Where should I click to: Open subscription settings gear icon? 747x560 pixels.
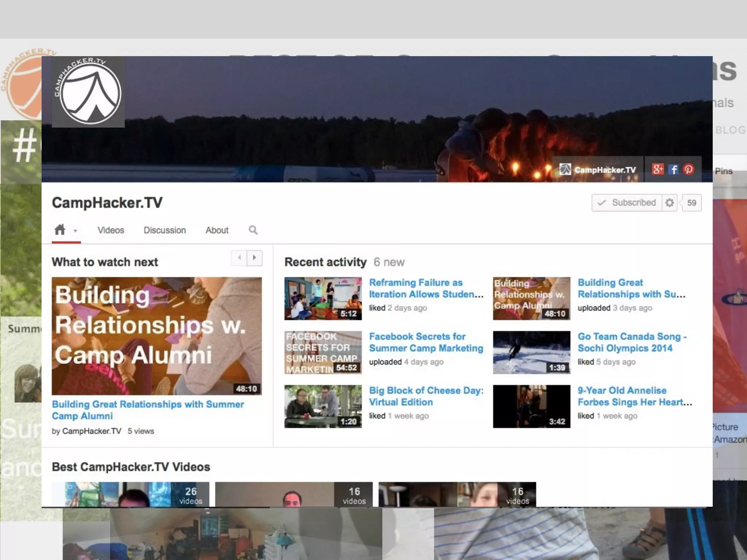pos(669,203)
